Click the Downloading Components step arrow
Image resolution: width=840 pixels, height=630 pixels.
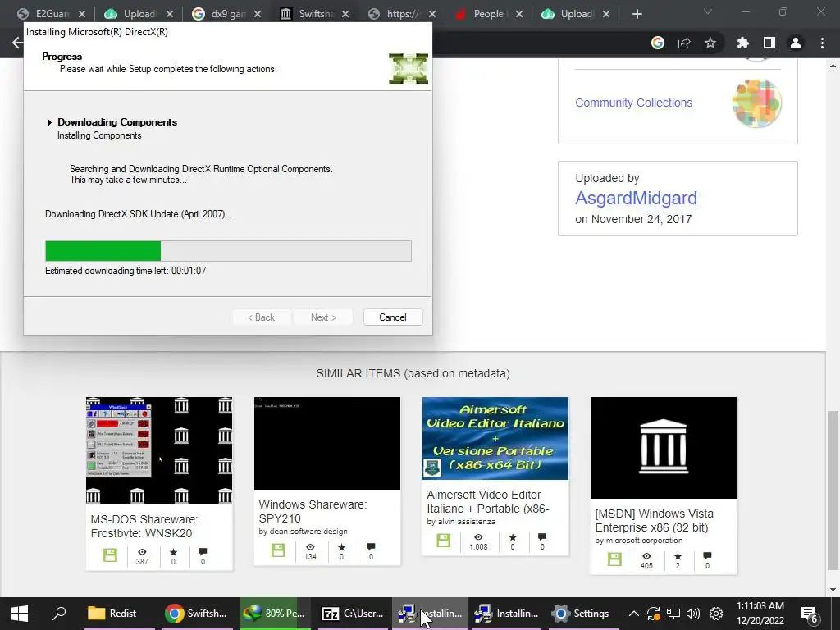49,123
